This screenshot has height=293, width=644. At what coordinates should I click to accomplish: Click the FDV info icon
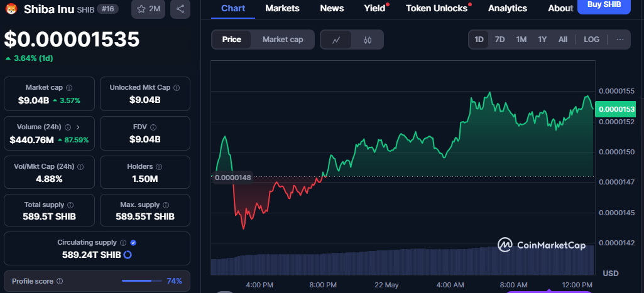[153, 127]
